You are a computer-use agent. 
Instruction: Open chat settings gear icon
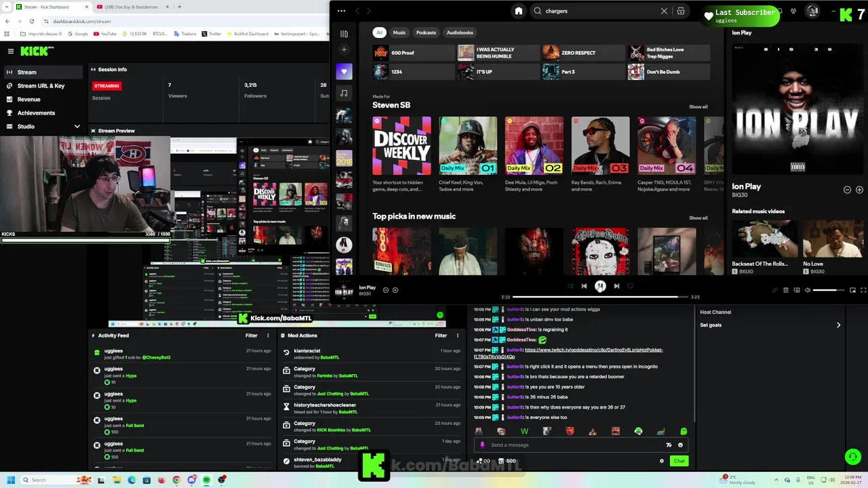pyautogui.click(x=662, y=461)
